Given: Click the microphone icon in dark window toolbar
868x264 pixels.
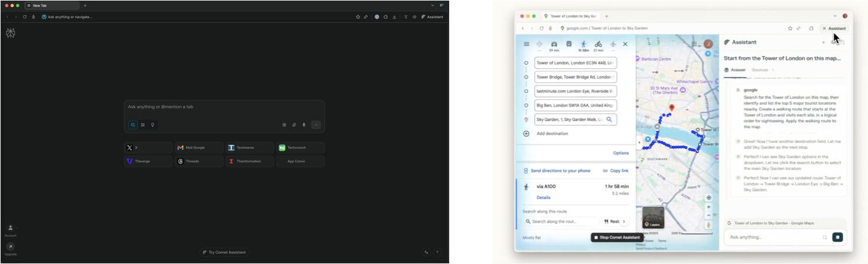Looking at the screenshot, I should pos(33,17).
